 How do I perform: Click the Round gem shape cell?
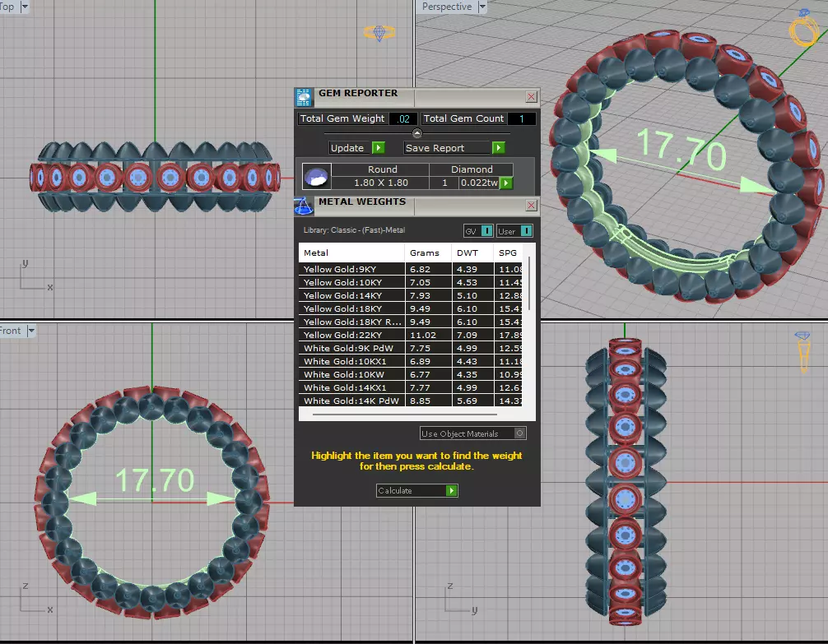[383, 169]
